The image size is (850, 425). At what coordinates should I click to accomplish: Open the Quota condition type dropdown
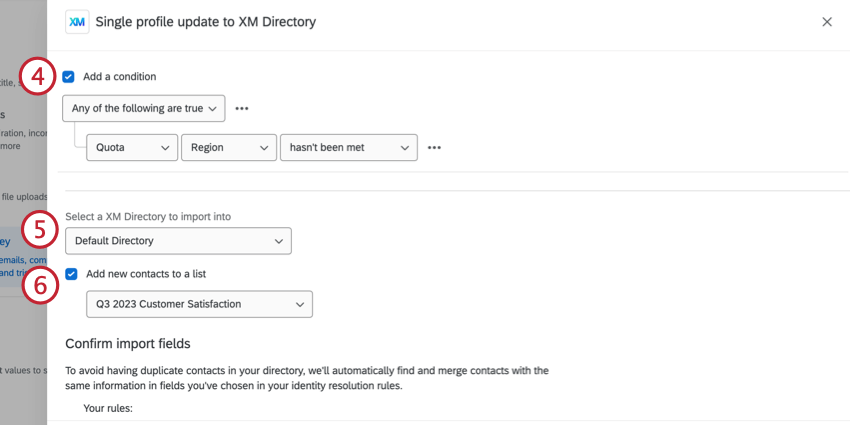[x=132, y=148]
